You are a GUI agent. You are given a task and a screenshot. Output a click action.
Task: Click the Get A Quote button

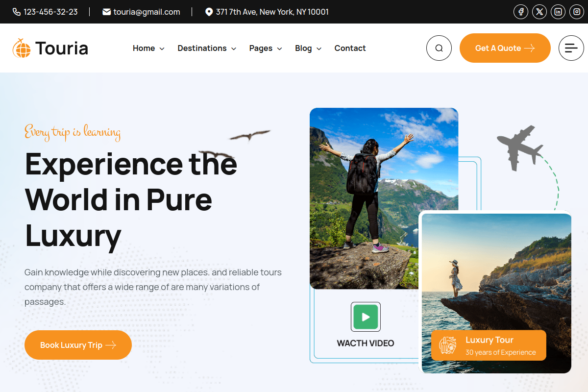[505, 48]
